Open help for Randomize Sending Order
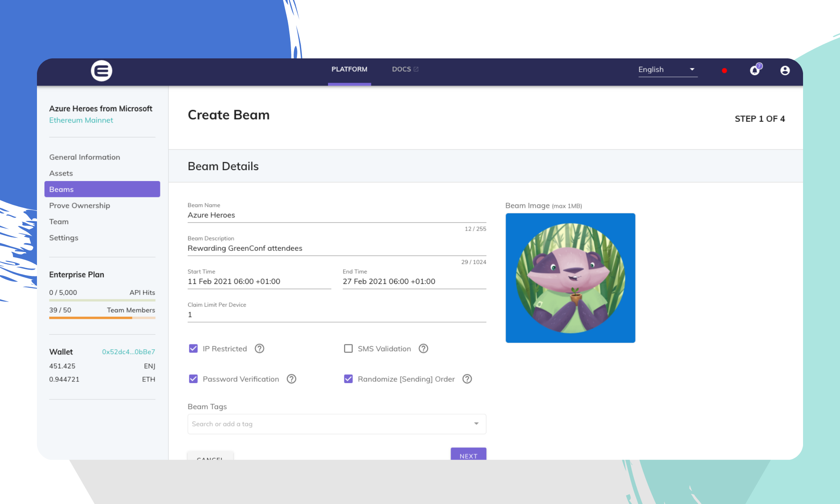Viewport: 840px width, 504px height. pyautogui.click(x=467, y=379)
